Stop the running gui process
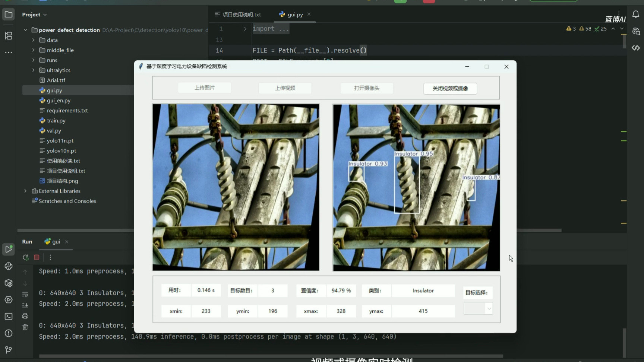 click(37, 257)
